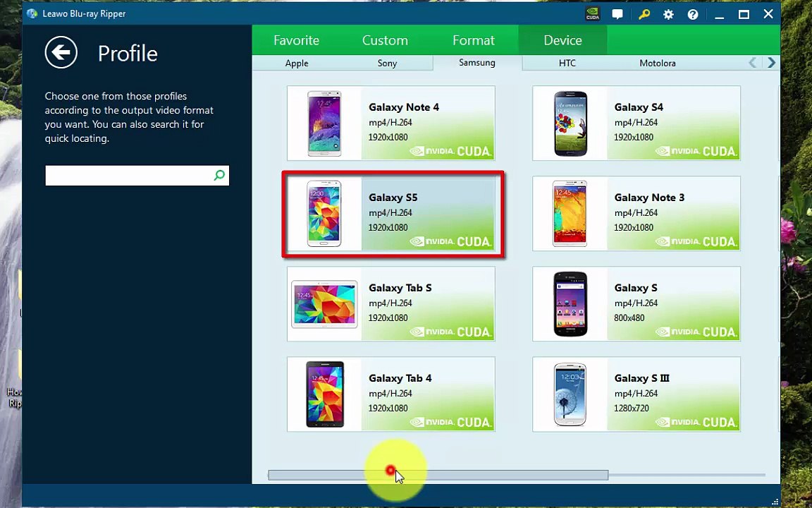This screenshot has width=812, height=508.
Task: Open the Format tab
Action: (474, 40)
